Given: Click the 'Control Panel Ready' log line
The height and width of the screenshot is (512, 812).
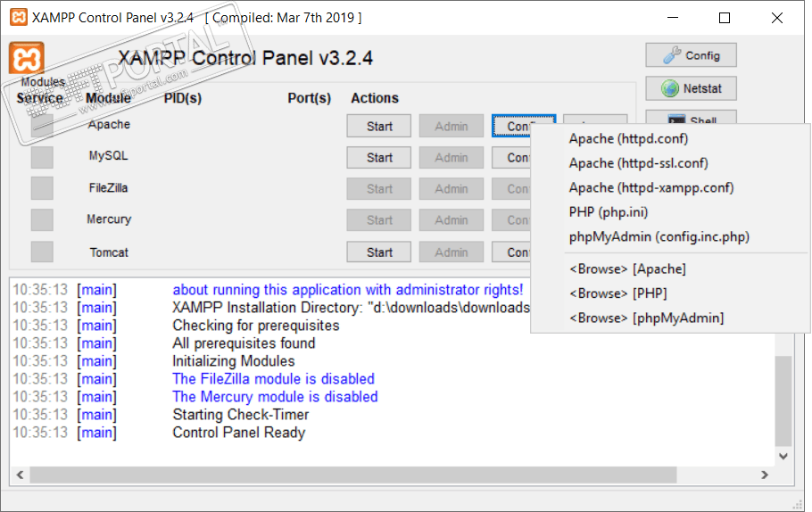Looking at the screenshot, I should tap(239, 433).
